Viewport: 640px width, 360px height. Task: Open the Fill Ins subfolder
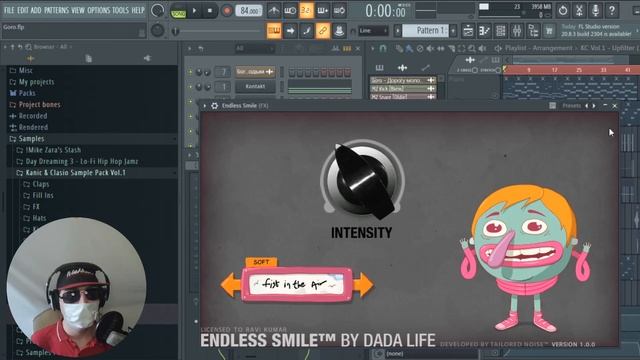43,196
